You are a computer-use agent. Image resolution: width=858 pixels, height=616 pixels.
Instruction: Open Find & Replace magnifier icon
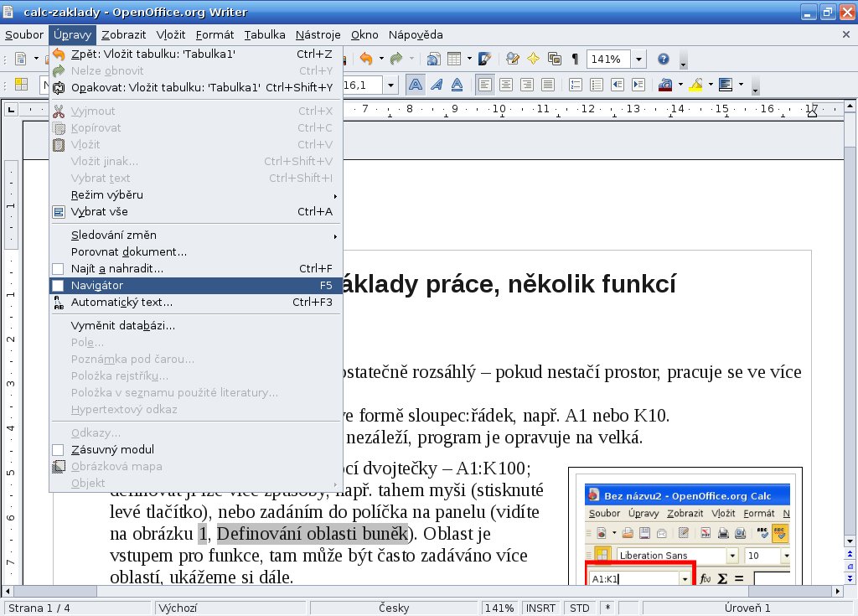click(x=513, y=59)
